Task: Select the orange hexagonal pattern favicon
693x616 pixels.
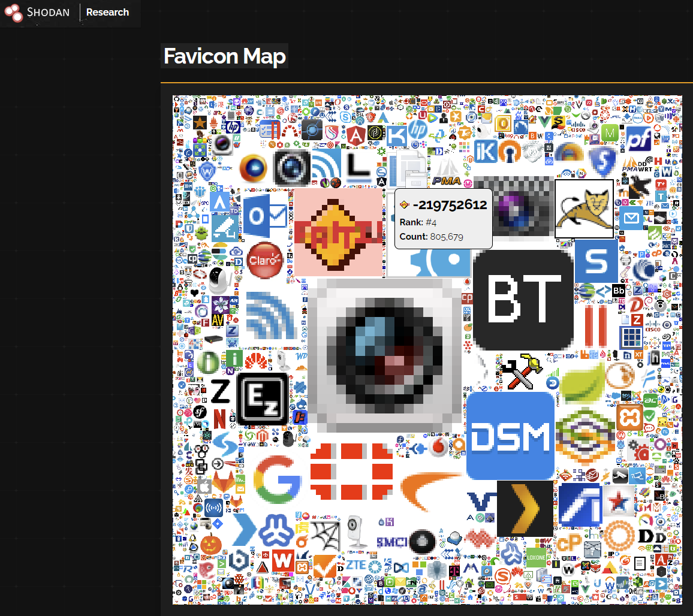Action: click(585, 437)
